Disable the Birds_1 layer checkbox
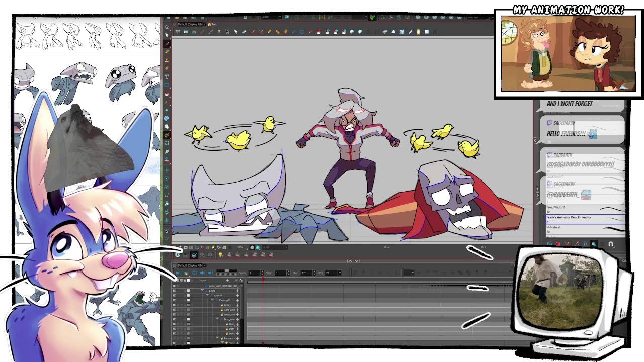Image resolution: width=644 pixels, height=362 pixels. [174, 305]
